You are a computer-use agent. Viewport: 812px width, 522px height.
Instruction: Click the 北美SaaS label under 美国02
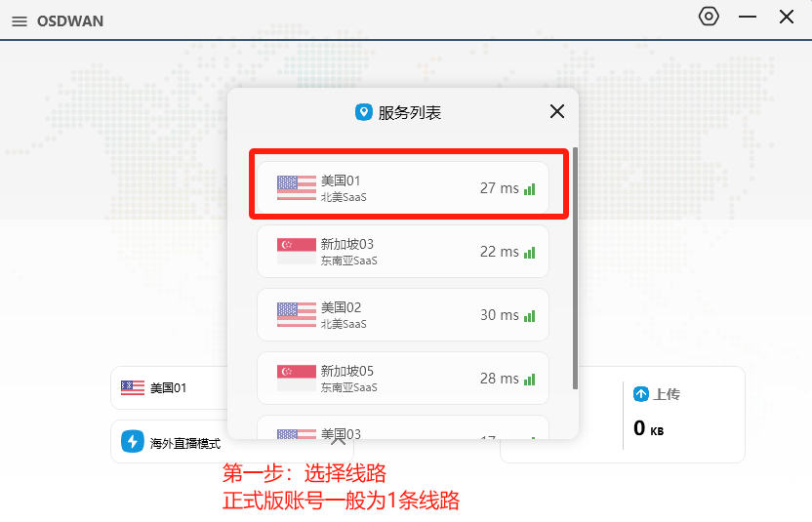point(344,324)
